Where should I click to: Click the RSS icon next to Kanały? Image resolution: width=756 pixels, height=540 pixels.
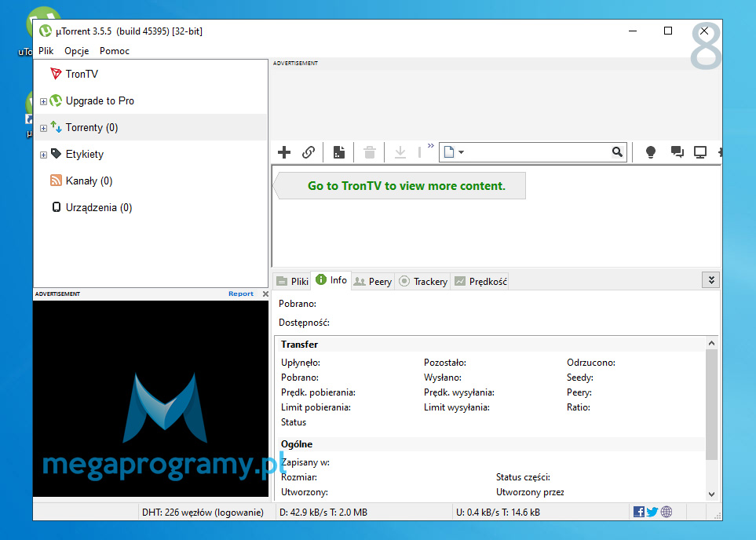click(x=56, y=181)
